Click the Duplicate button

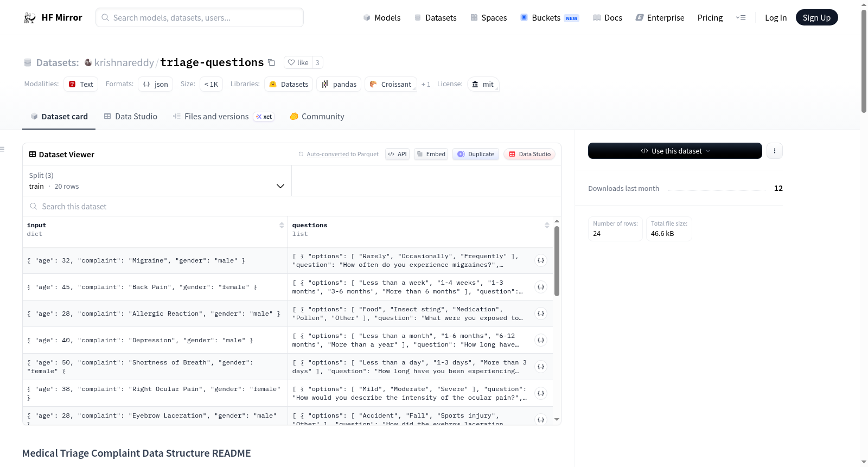click(476, 154)
